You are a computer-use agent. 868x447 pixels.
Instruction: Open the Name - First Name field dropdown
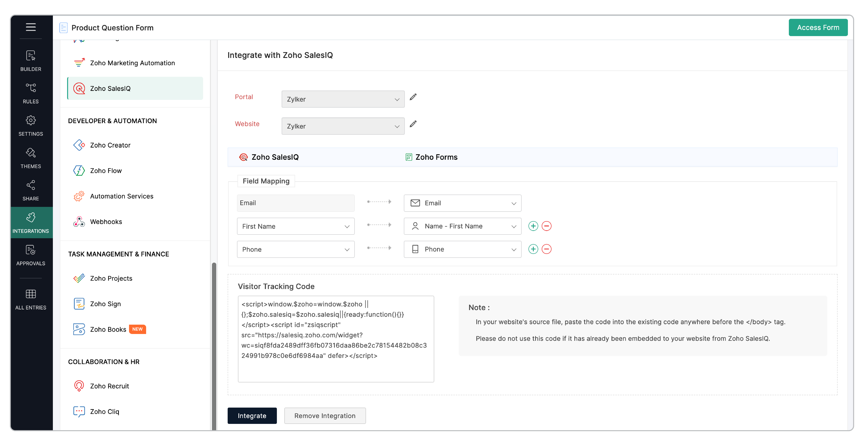tap(462, 226)
